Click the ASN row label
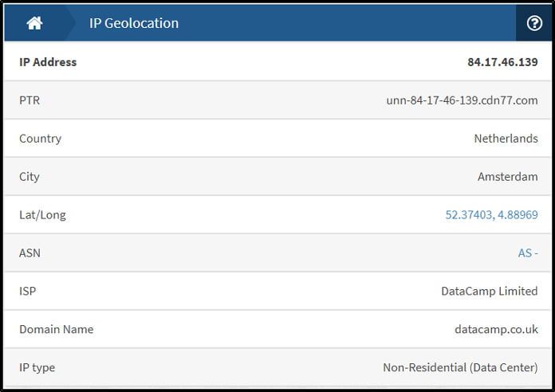The width and height of the screenshot is (555, 392). coord(30,253)
